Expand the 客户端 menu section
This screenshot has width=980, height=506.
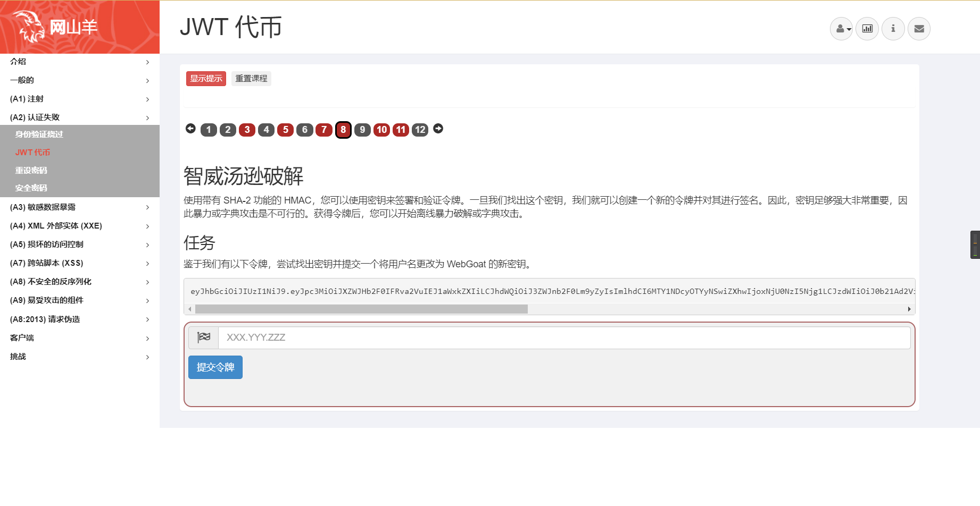tap(80, 338)
